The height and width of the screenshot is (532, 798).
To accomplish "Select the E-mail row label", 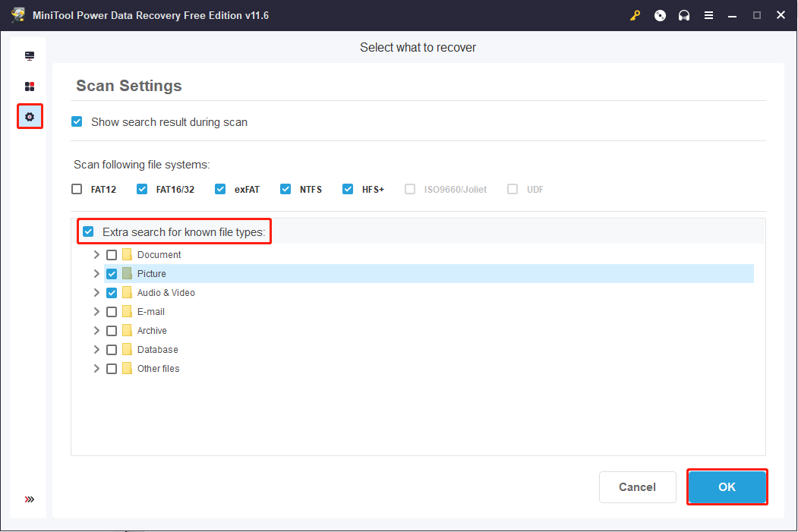I will coord(150,311).
